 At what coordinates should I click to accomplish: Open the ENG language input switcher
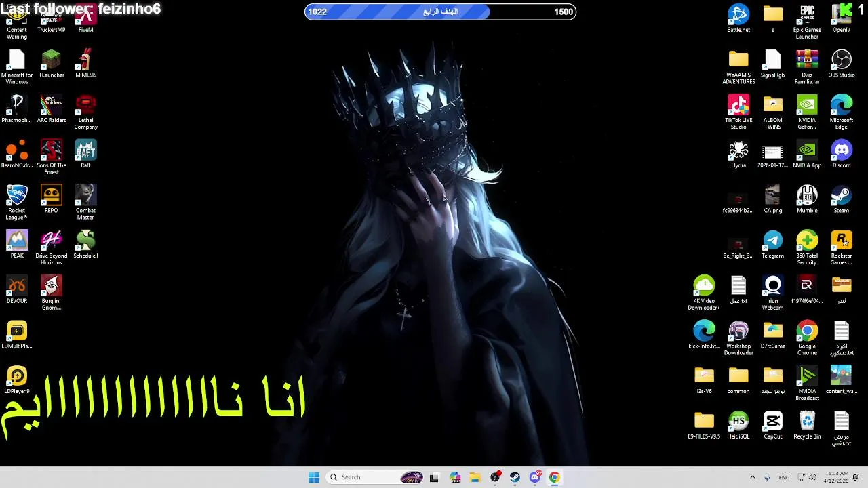[784, 477]
